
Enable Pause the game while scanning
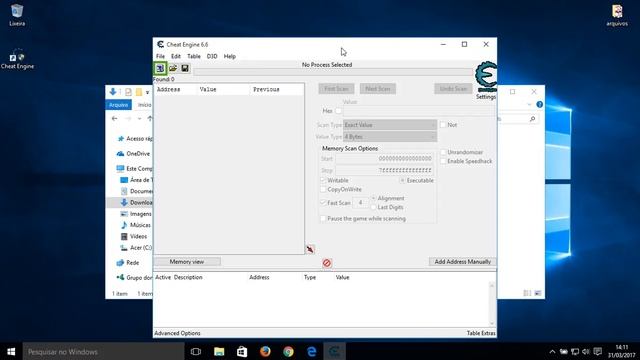pos(323,219)
